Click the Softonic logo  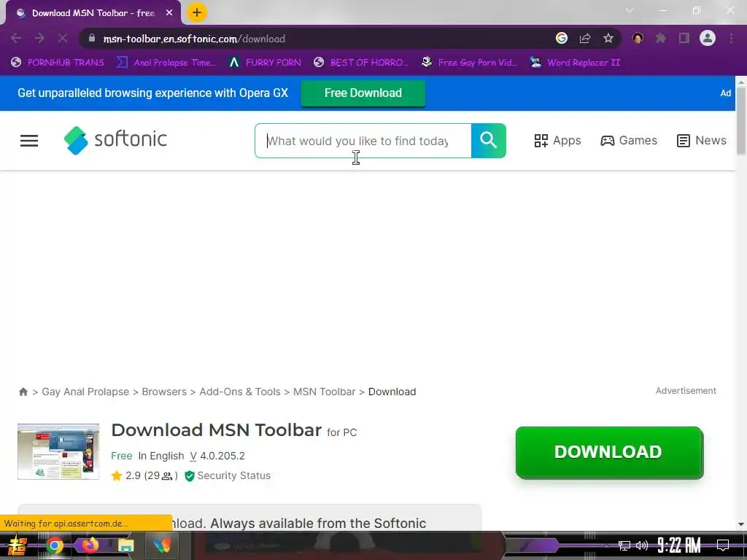pyautogui.click(x=115, y=140)
